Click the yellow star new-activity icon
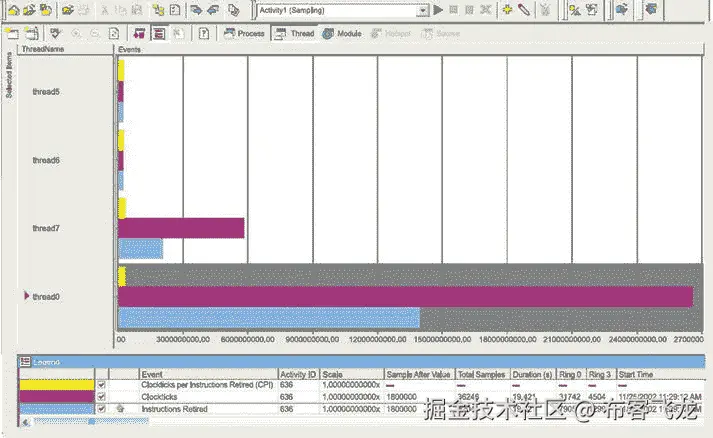The height and width of the screenshot is (438, 713). (507, 10)
